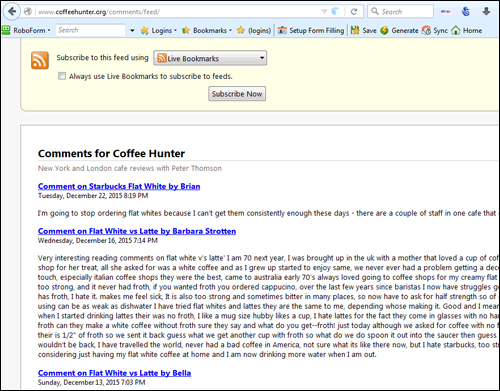Click the 'Subscribe to this feed using' label
Screen dimensions: 500x391
click(x=102, y=58)
